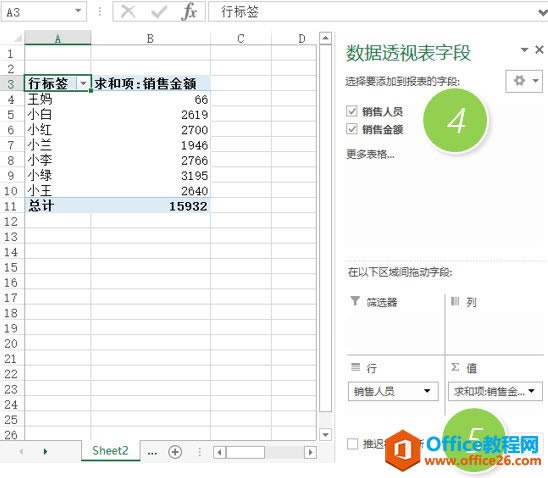This screenshot has height=478, width=548.
Task: Click the 筛选器 filter funnel icon
Action: 355,300
